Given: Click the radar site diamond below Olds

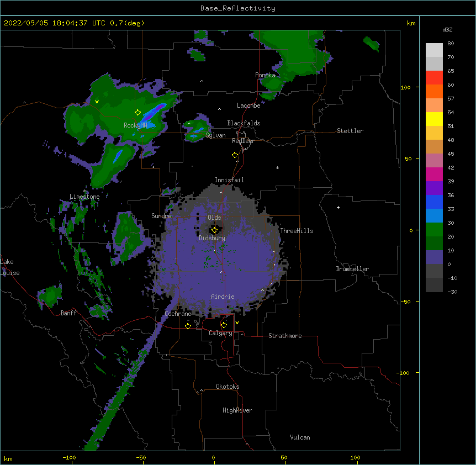Looking at the screenshot, I should pos(214,230).
